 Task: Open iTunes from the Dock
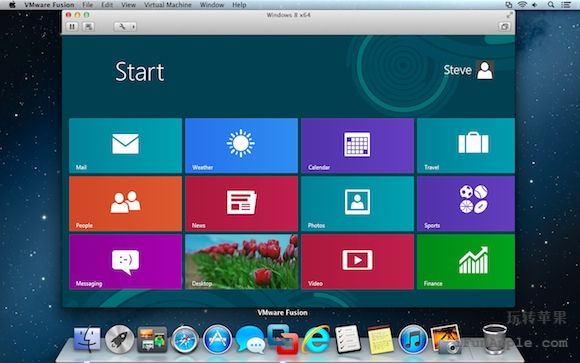pyautogui.click(x=412, y=339)
